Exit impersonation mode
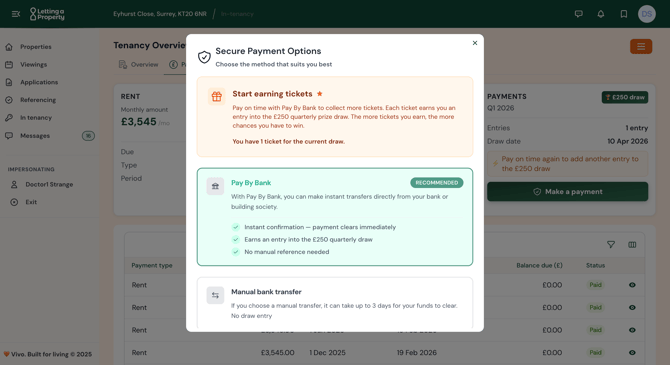 click(31, 202)
